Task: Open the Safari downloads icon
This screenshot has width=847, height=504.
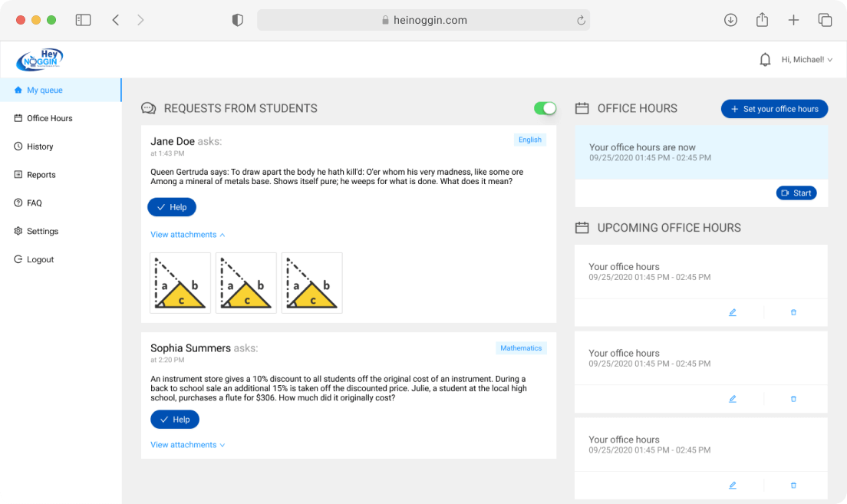Action: (730, 20)
